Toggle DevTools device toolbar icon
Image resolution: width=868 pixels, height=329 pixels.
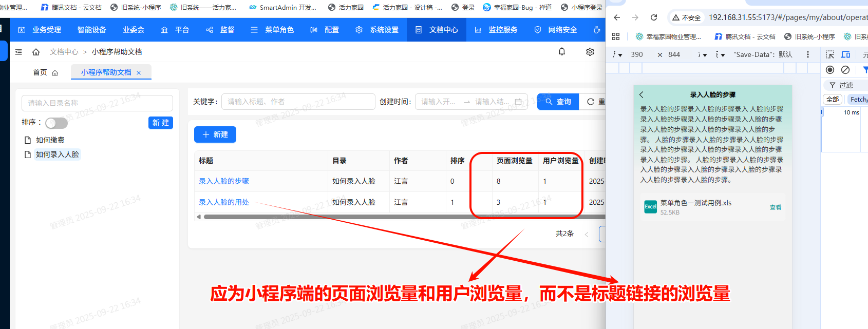click(x=845, y=54)
